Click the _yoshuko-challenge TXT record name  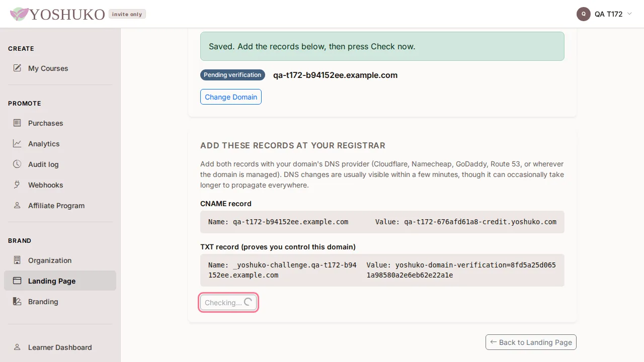coord(282,270)
